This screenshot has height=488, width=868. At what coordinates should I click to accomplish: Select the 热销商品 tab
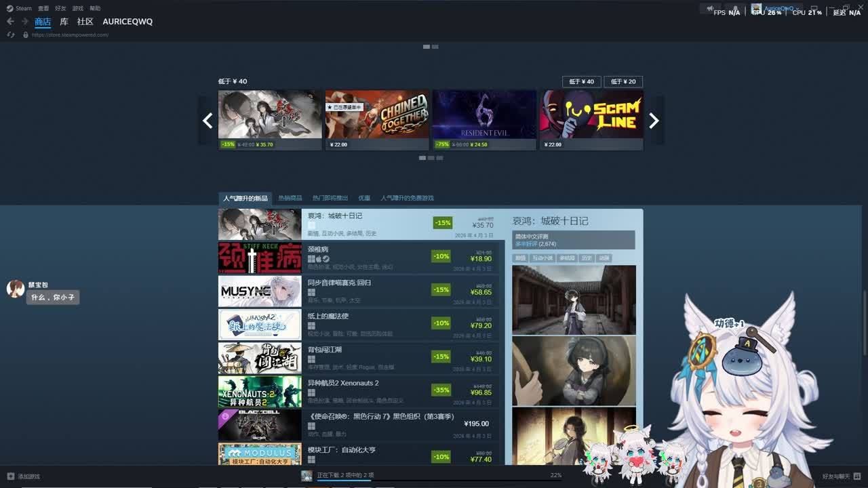click(x=290, y=198)
